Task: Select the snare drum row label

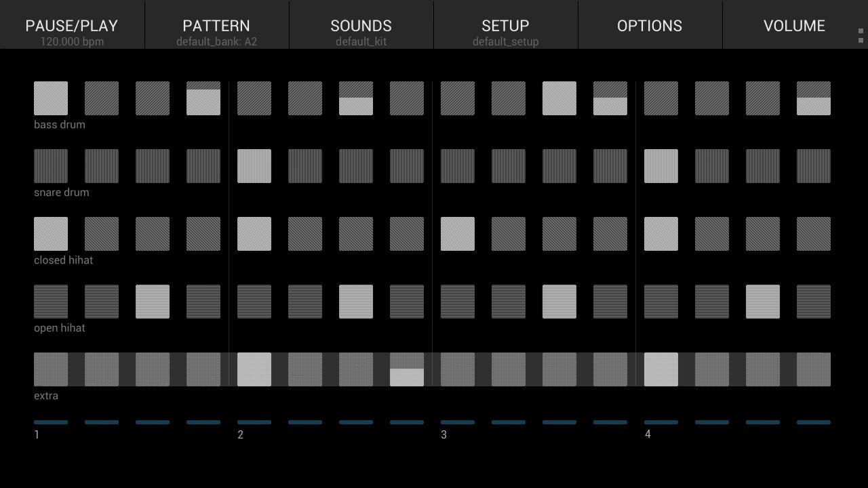Action: (x=62, y=192)
